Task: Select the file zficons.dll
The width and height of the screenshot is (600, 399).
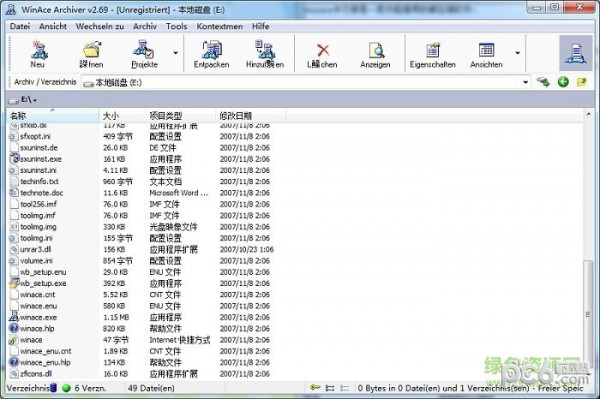Action: click(36, 373)
